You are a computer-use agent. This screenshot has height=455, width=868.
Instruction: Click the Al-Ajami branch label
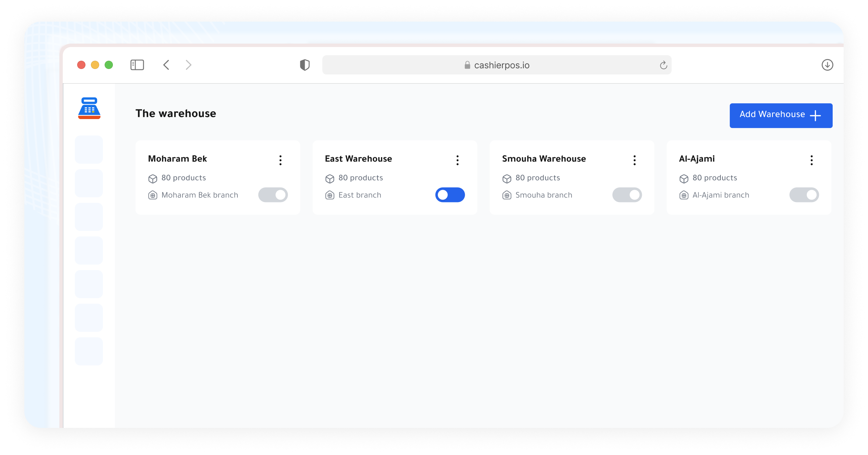pyautogui.click(x=721, y=195)
